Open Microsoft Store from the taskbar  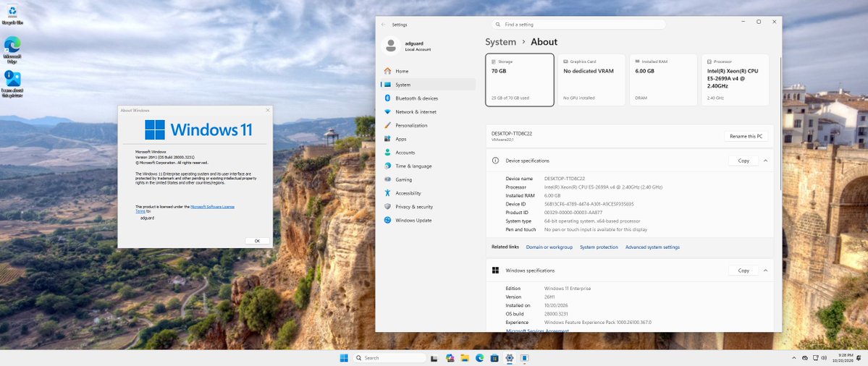[494, 358]
